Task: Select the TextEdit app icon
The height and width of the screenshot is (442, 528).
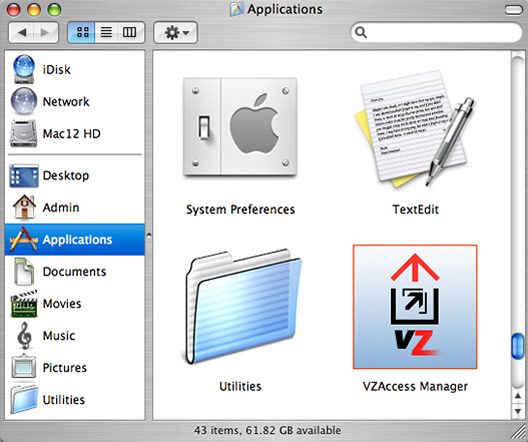Action: [x=415, y=128]
